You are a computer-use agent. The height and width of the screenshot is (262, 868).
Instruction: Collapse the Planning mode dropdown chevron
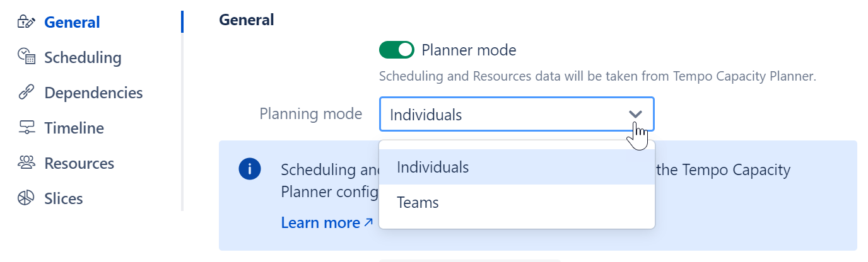[635, 114]
